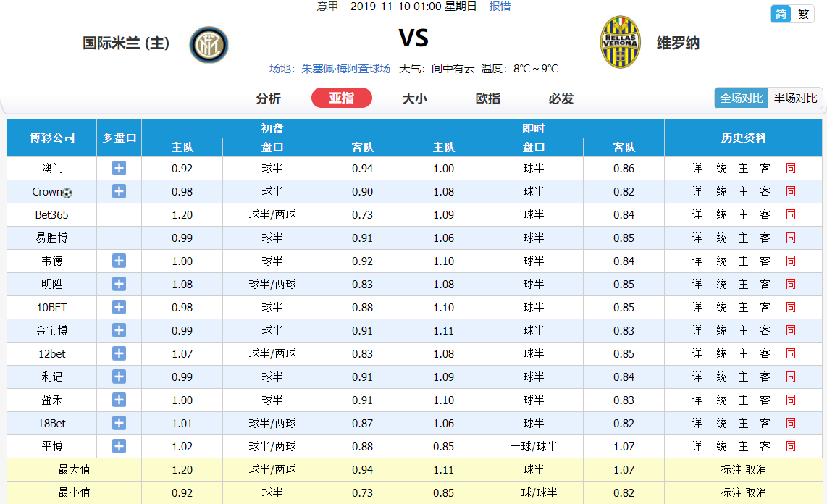Expand the plus icon in 韦德 row

(119, 261)
